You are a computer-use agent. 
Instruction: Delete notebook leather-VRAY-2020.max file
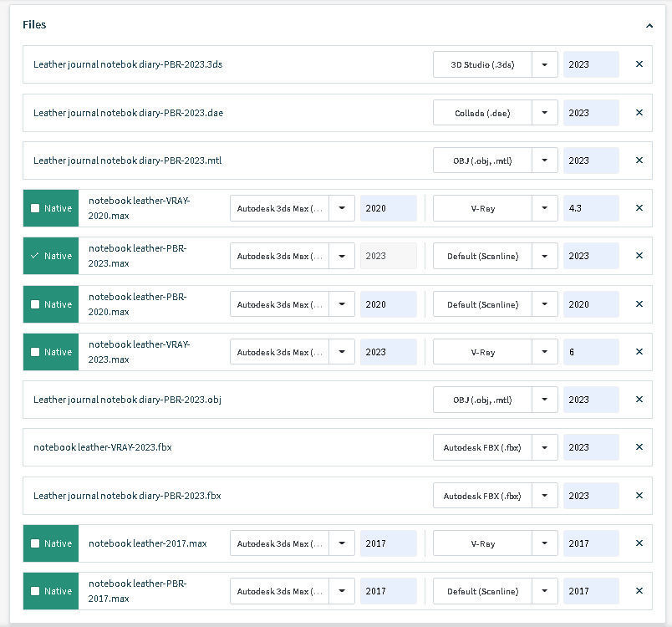click(639, 208)
